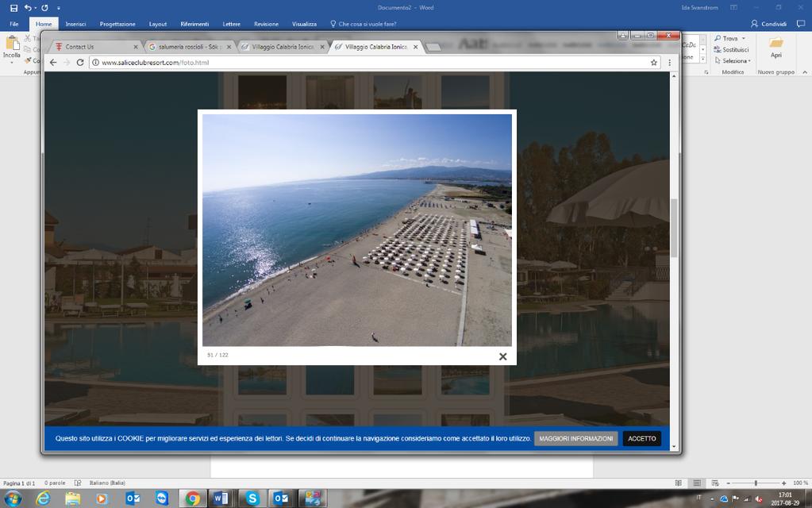Undo the last action in Word
The height and width of the screenshot is (508, 812).
[28, 8]
